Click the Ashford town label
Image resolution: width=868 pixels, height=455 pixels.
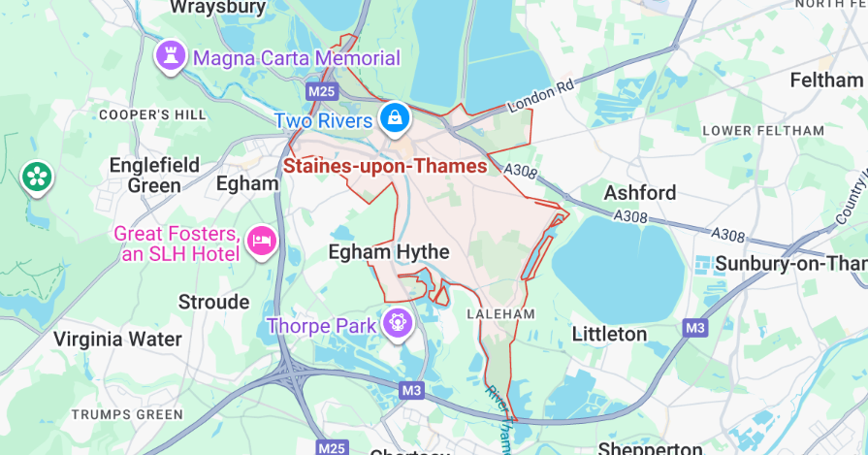tap(640, 193)
